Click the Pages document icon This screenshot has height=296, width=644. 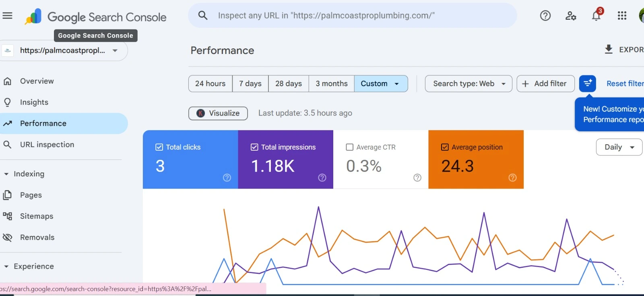[7, 195]
